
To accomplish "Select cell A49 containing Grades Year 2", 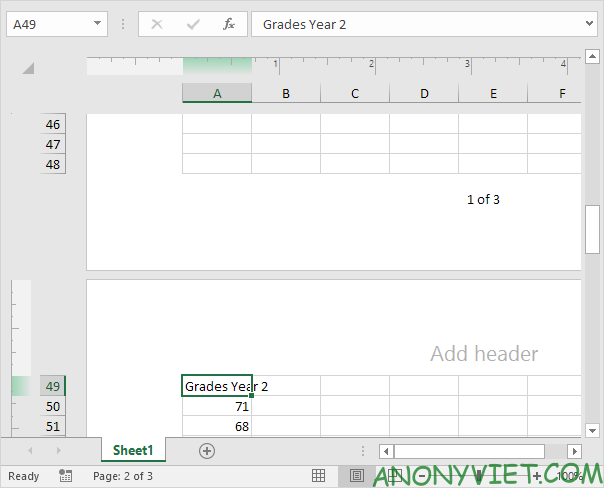I will click(x=217, y=386).
